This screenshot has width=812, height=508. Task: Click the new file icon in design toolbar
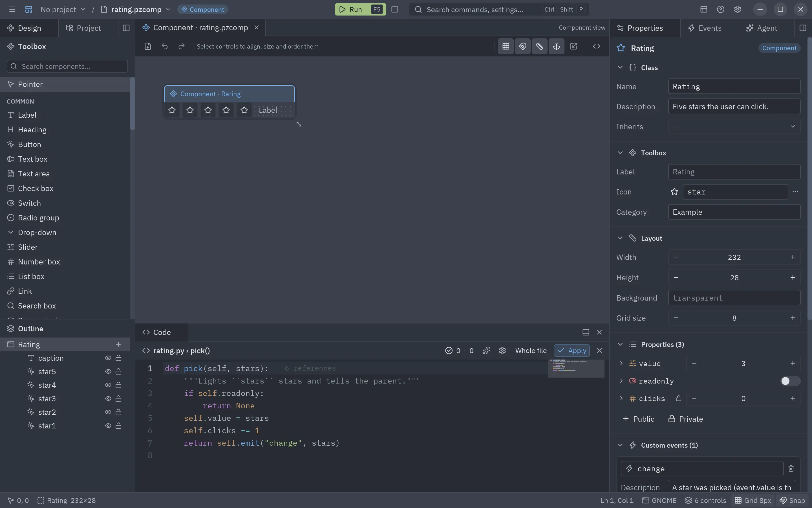pyautogui.click(x=148, y=46)
